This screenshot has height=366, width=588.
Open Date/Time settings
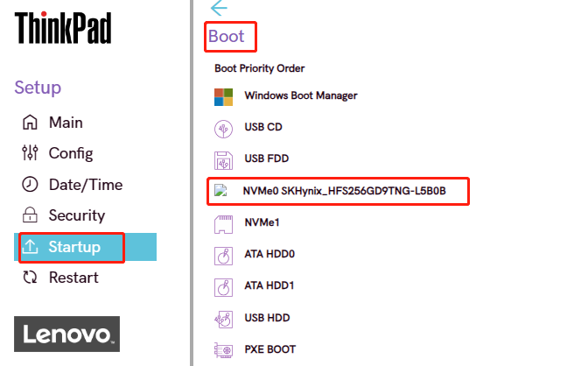coord(85,185)
